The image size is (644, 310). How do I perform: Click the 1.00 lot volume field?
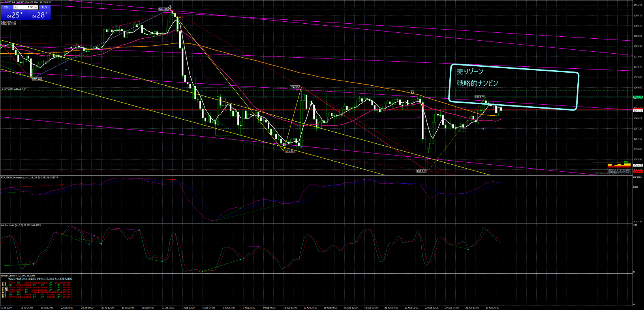pyautogui.click(x=26, y=7)
